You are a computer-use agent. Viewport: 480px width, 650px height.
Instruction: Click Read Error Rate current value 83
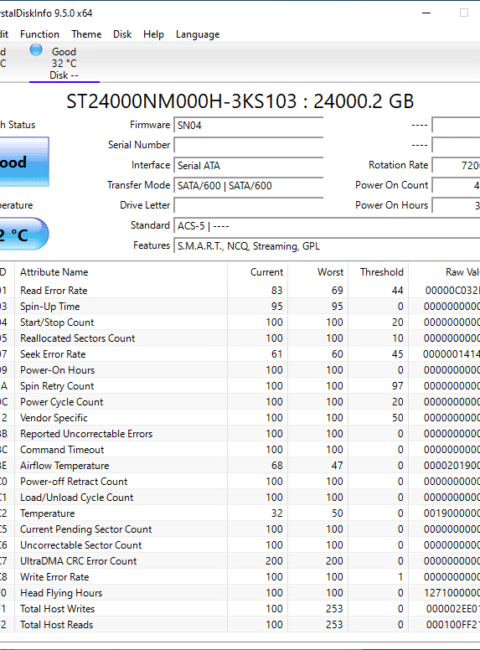(x=277, y=290)
